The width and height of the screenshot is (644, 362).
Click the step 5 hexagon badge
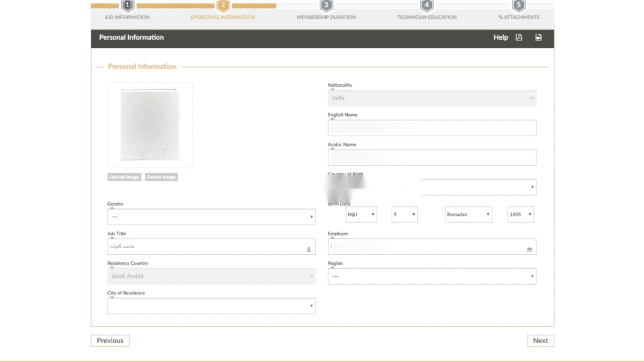click(x=518, y=6)
